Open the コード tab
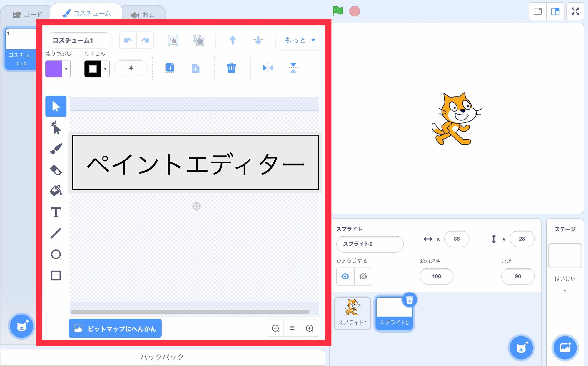Image resolution: width=588 pixels, height=366 pixels. pyautogui.click(x=27, y=15)
